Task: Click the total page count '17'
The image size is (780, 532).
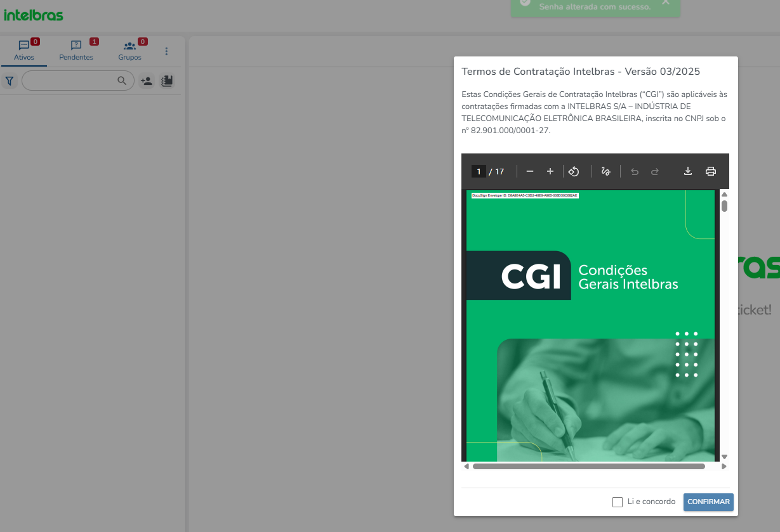Action: point(499,172)
